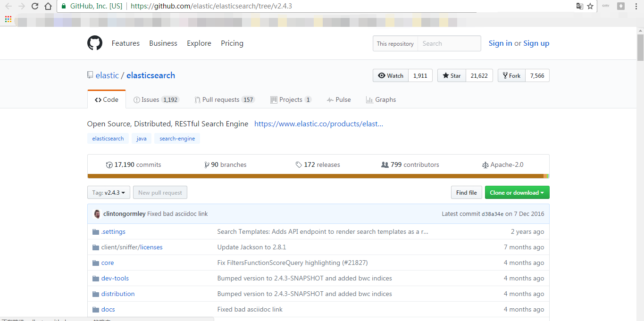Screen dimensions: 644x321
Task: Click the elasticsearch repository name link
Action: pos(151,75)
